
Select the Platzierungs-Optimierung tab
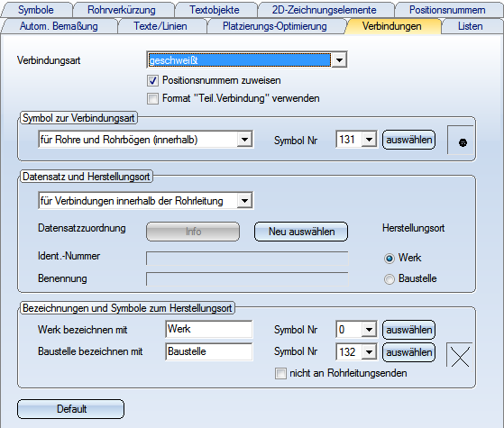(275, 26)
